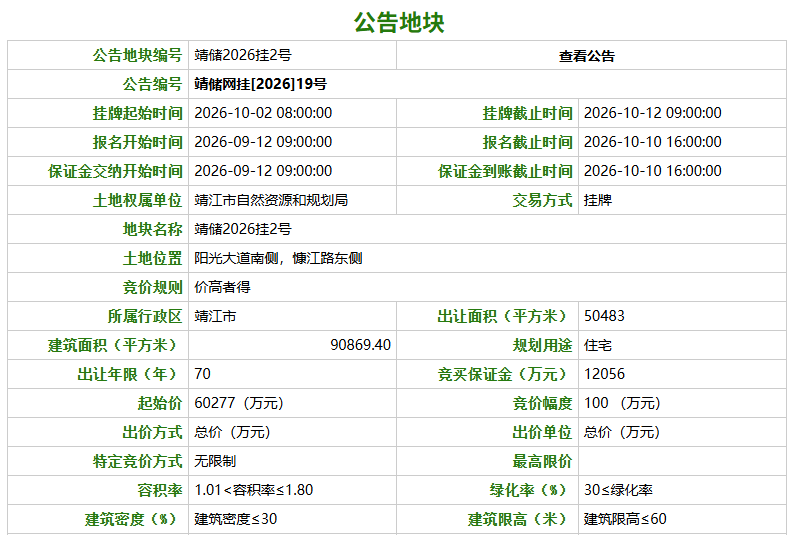Select the 最高限价 label
Viewport: 791px width, 535px height.
542,461
